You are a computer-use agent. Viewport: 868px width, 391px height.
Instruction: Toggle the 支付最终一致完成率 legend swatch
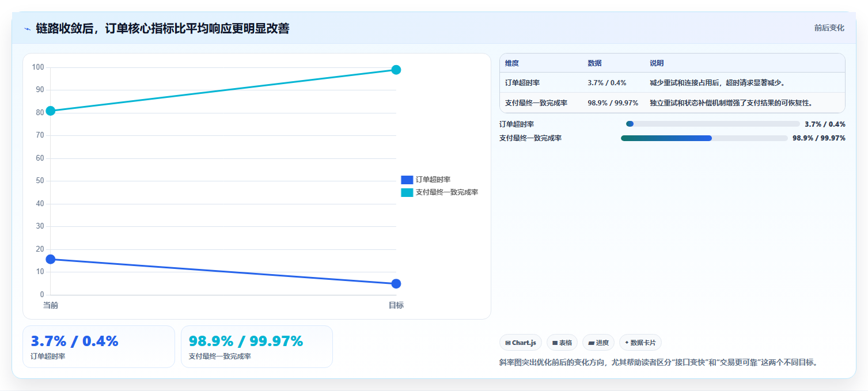coord(407,192)
